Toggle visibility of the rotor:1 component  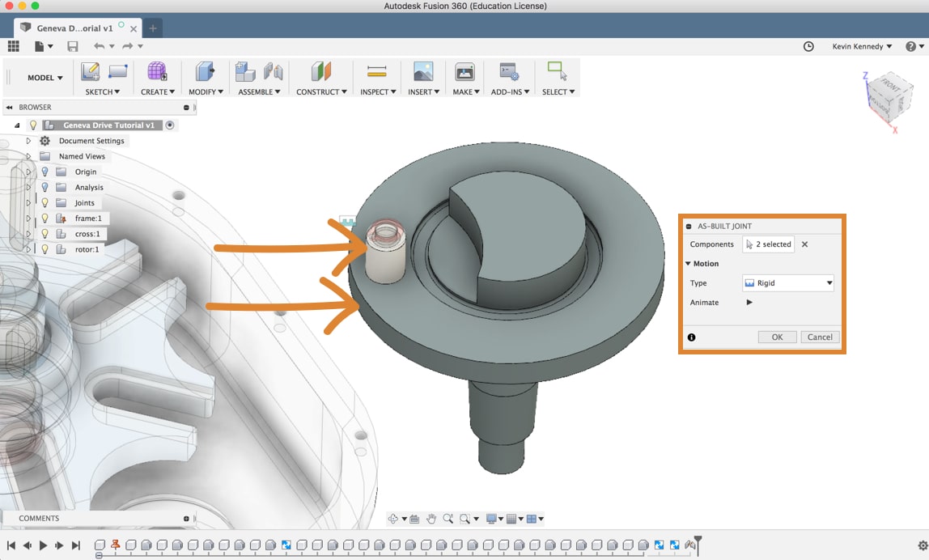point(45,248)
